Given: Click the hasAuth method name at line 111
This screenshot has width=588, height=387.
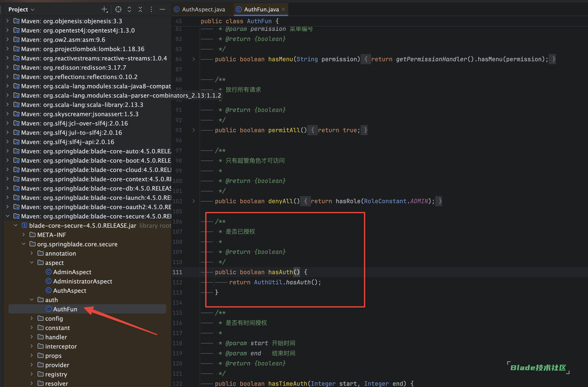Looking at the screenshot, I should pyautogui.click(x=280, y=272).
